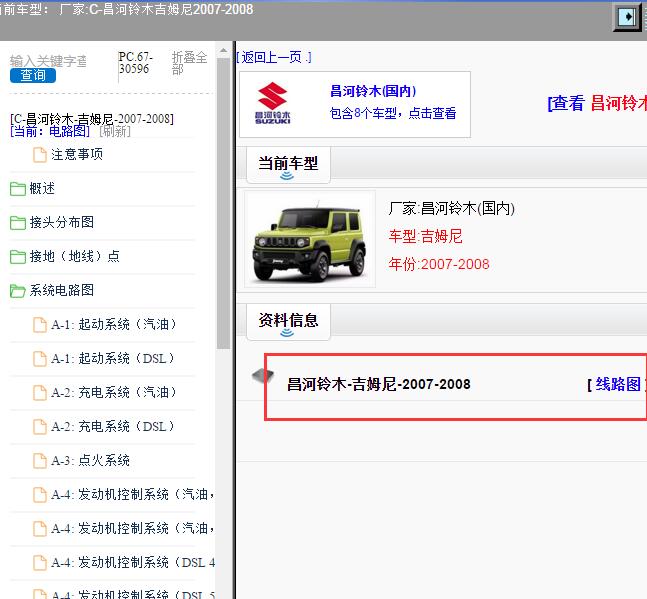Open A-1: 起动系统（DSL）

113,358
